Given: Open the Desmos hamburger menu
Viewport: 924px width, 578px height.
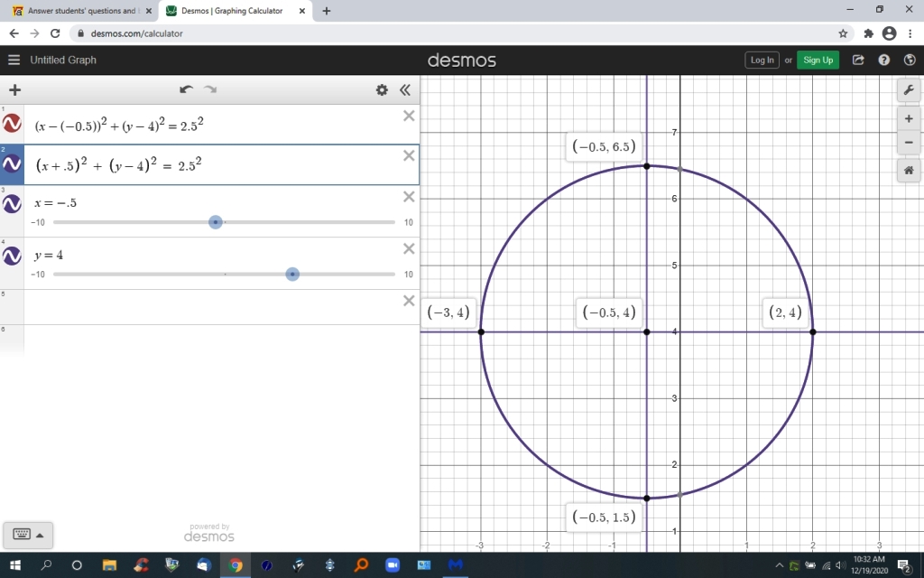Looking at the screenshot, I should [x=14, y=60].
